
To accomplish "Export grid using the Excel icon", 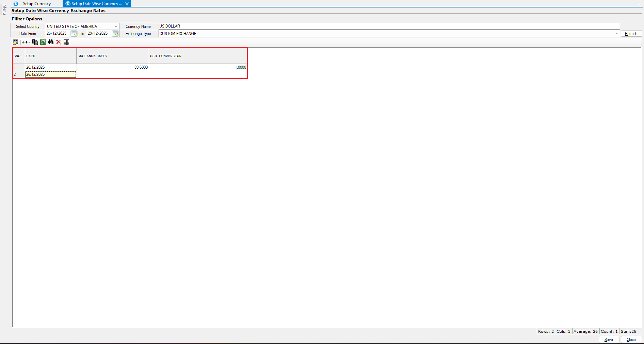I will coord(43,42).
